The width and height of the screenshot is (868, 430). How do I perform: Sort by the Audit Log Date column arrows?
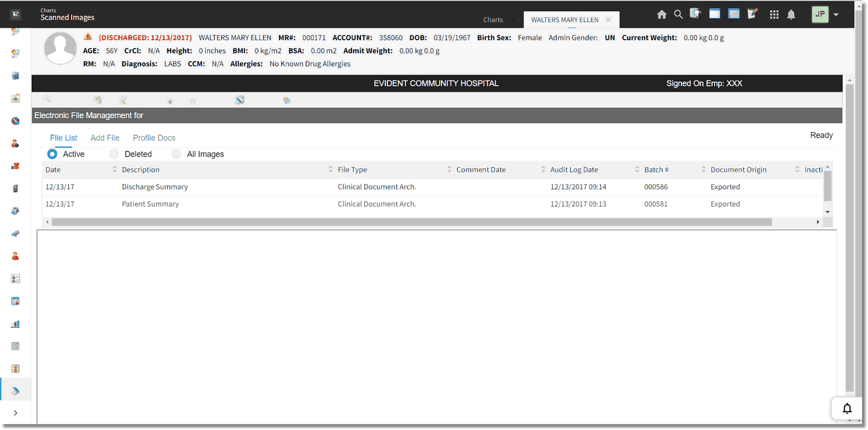(x=638, y=170)
